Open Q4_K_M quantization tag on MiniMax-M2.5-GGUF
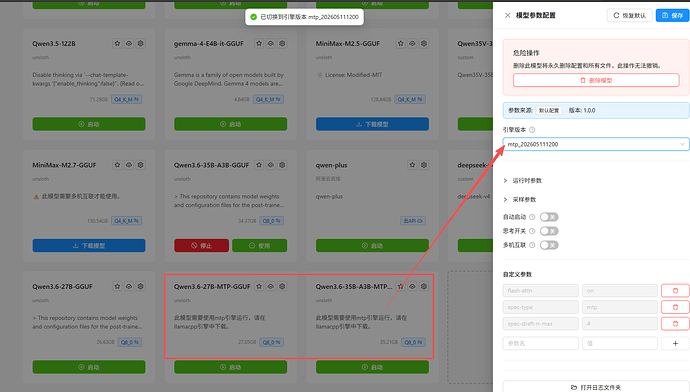The height and width of the screenshot is (392, 690). 410,99
